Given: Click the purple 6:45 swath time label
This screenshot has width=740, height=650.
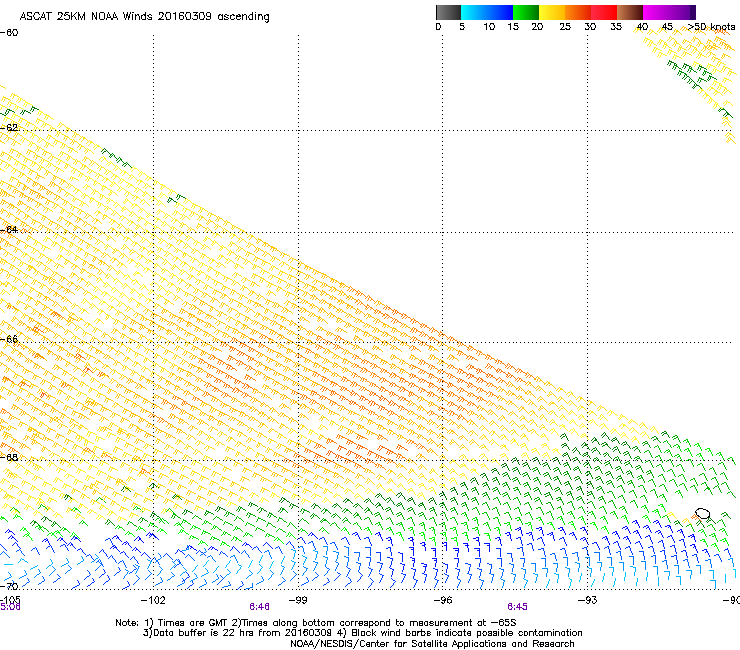Looking at the screenshot, I should [518, 607].
